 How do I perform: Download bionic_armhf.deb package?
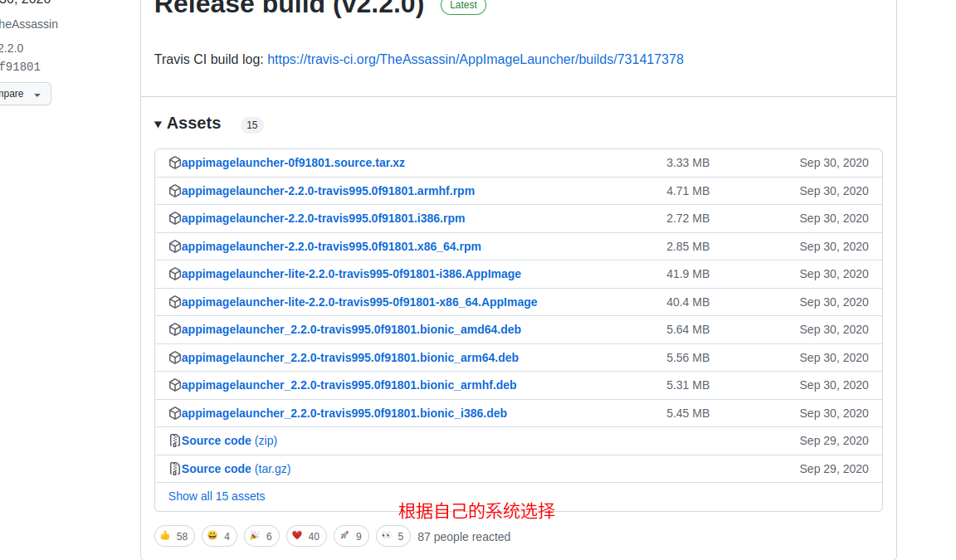click(349, 385)
